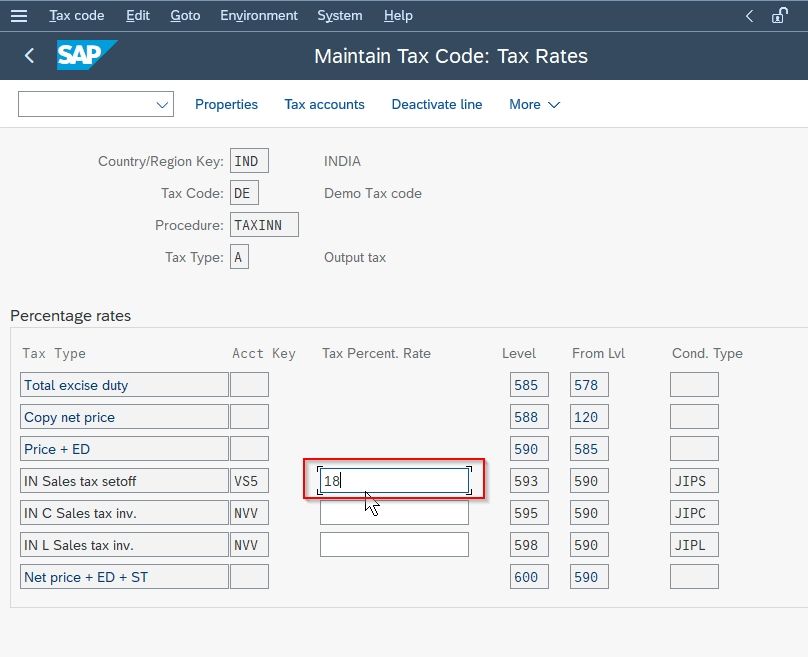Screen dimensions: 808x657
Task: Click condition type JIPC
Action: point(694,513)
